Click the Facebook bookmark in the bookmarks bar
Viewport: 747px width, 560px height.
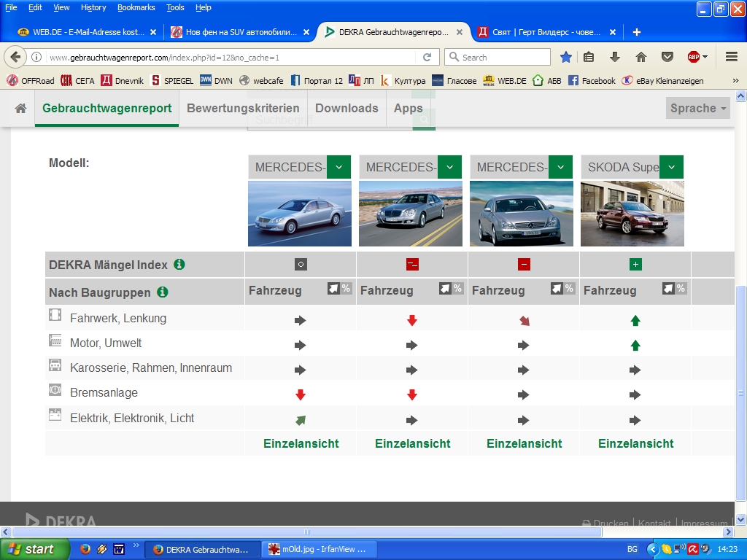click(x=592, y=81)
